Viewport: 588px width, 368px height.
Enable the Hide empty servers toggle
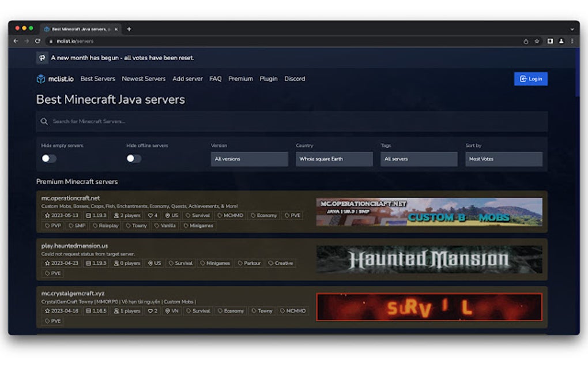(48, 158)
